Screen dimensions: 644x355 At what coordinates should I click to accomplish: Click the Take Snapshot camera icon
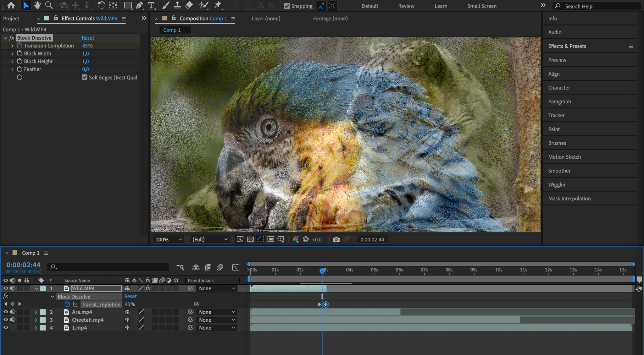click(x=336, y=239)
